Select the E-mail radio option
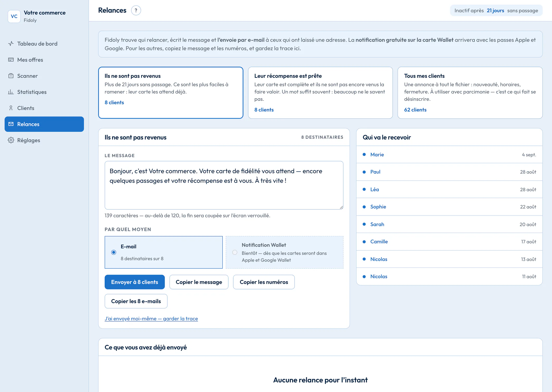The height and width of the screenshot is (392, 552). point(114,252)
